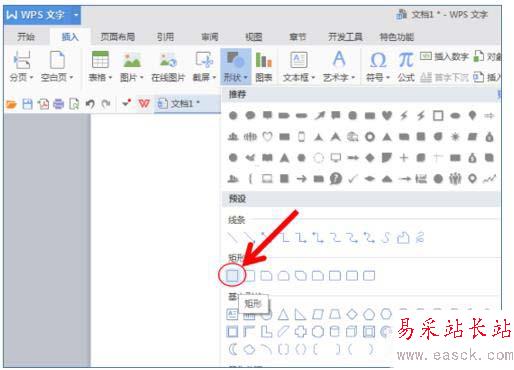This screenshot has height=370, width=514.
Task: Select the double bracket basic shape
Action: [283, 349]
